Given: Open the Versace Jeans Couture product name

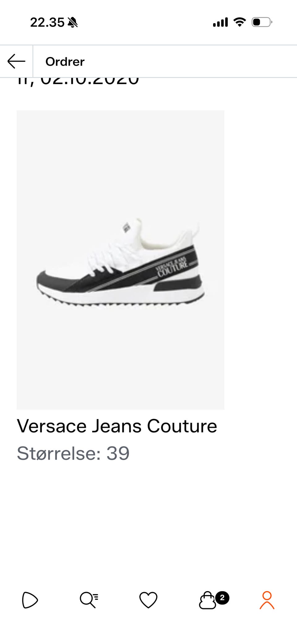Looking at the screenshot, I should (117, 426).
